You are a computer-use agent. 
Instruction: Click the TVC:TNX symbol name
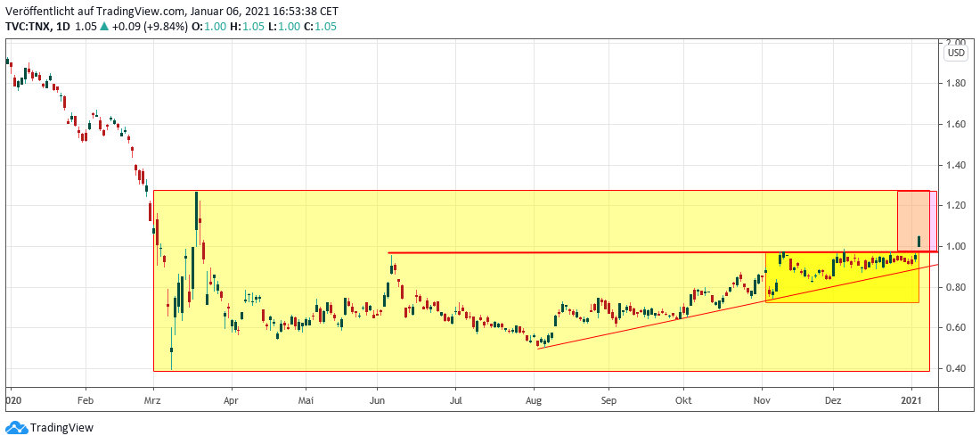click(x=27, y=26)
